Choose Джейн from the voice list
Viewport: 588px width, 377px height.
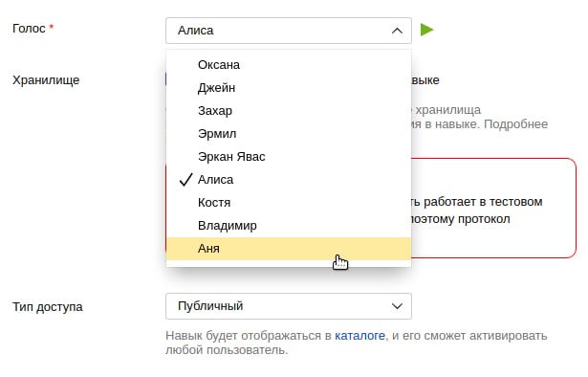(289, 88)
